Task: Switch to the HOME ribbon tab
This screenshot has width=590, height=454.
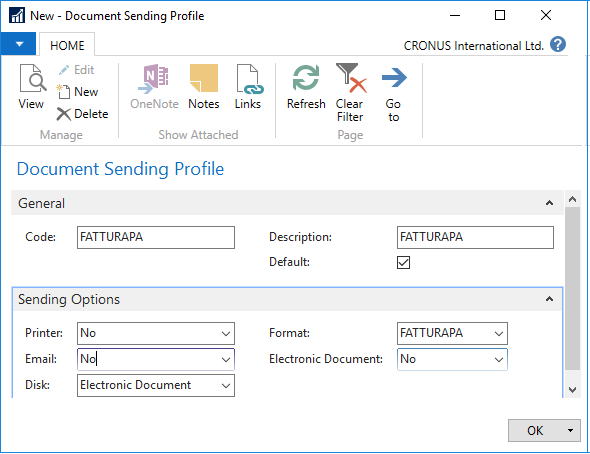Action: [67, 46]
